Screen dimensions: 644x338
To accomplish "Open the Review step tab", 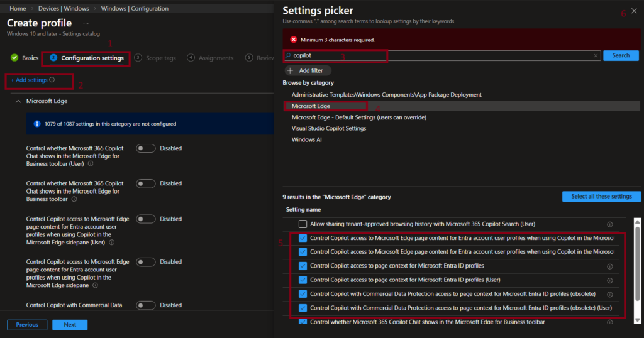I will (260, 58).
